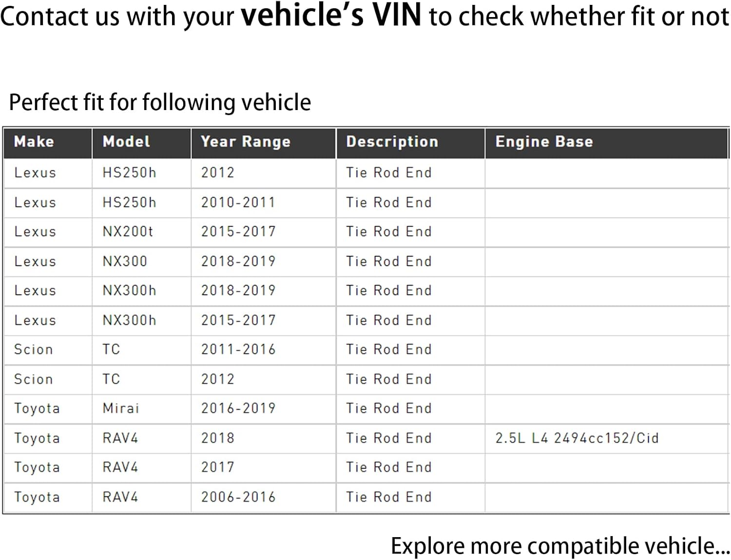Click Tie Rod End in the Mirai row
The height and width of the screenshot is (560, 731).
389,408
